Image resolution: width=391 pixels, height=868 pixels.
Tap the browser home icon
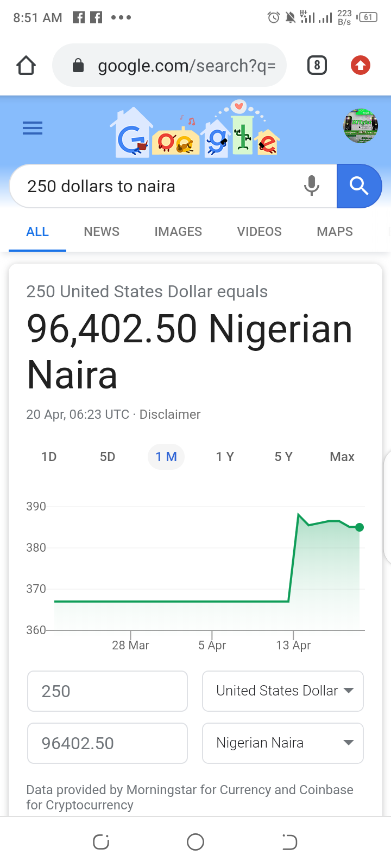[26, 66]
